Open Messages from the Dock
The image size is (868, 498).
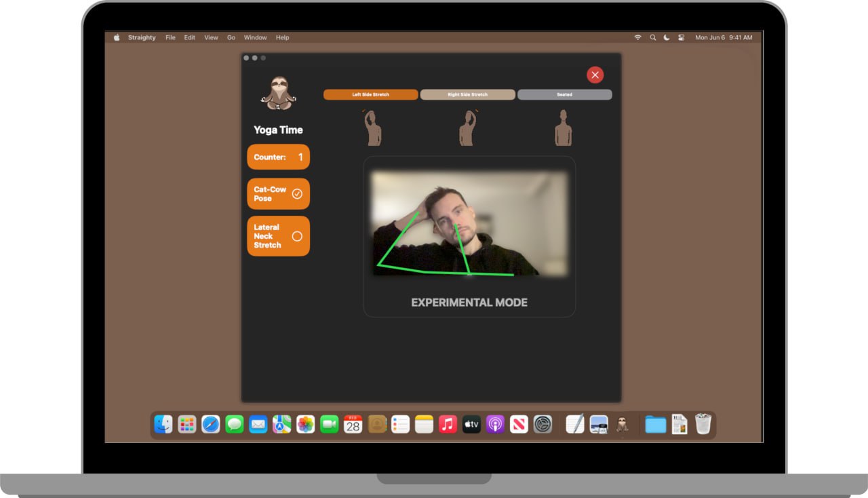coord(235,425)
